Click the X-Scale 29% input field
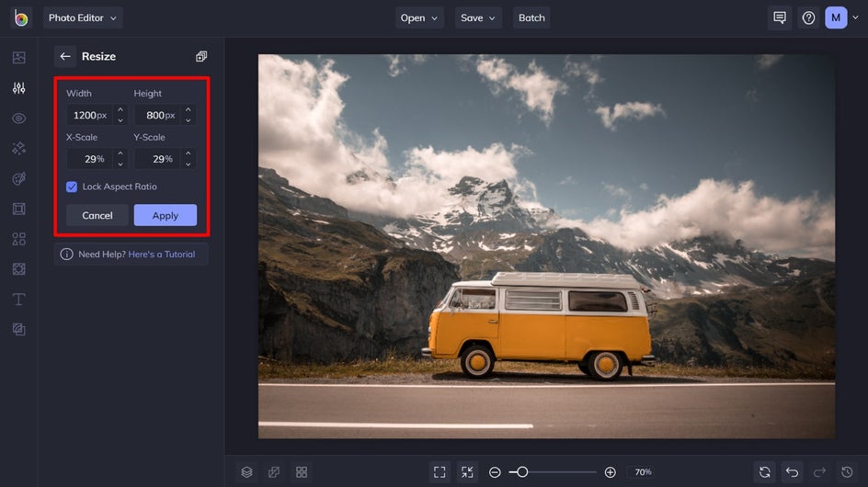The height and width of the screenshot is (487, 868). click(90, 159)
